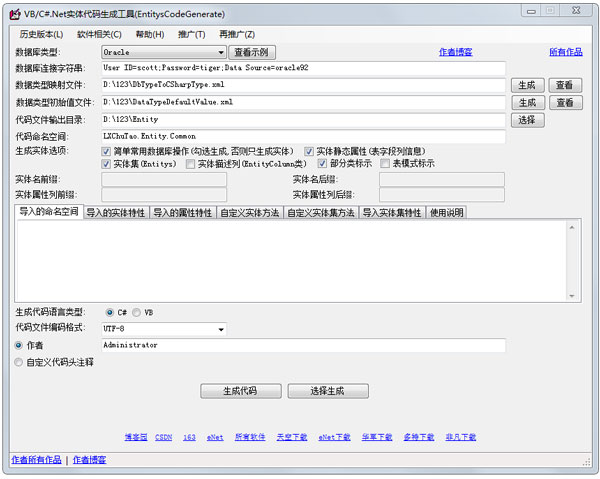
Task: Uncheck the 实体集(Entitys) checkbox
Action: click(x=107, y=164)
